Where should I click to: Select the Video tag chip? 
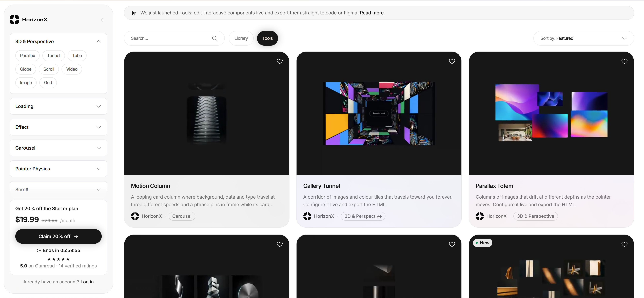[x=72, y=69]
